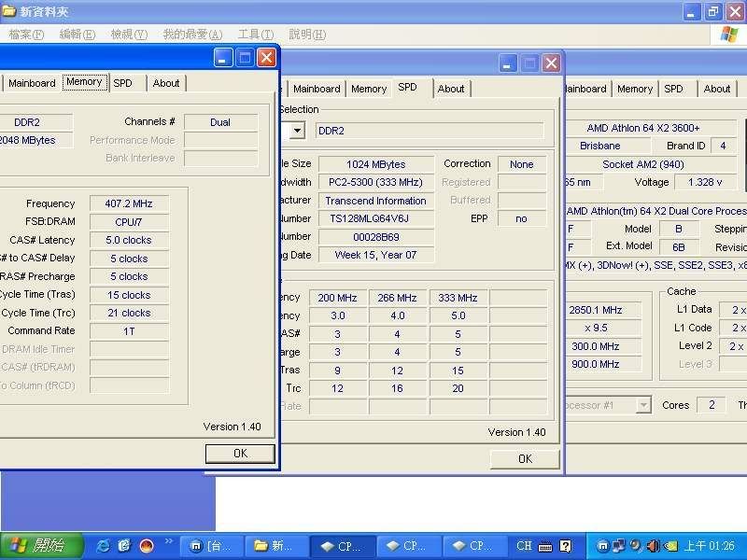Click the 1.328 v voltage value
Image resolution: width=747 pixels, height=560 pixels.
(705, 182)
